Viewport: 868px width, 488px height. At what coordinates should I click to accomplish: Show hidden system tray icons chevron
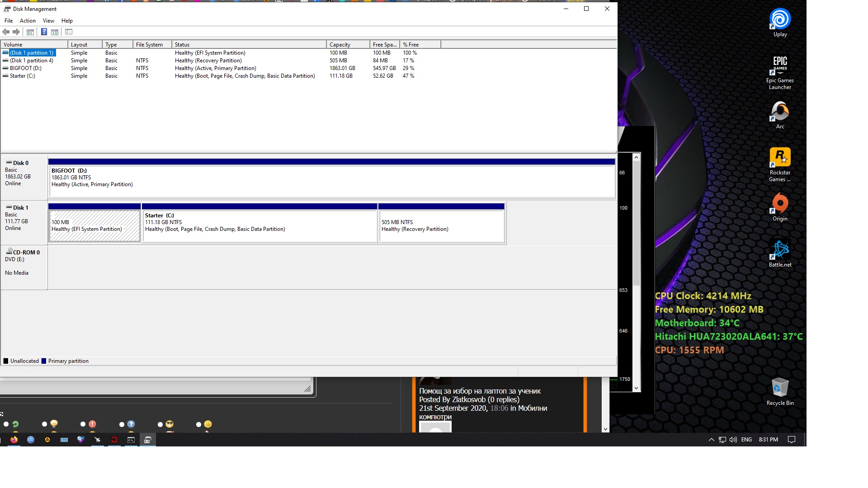[x=711, y=440]
